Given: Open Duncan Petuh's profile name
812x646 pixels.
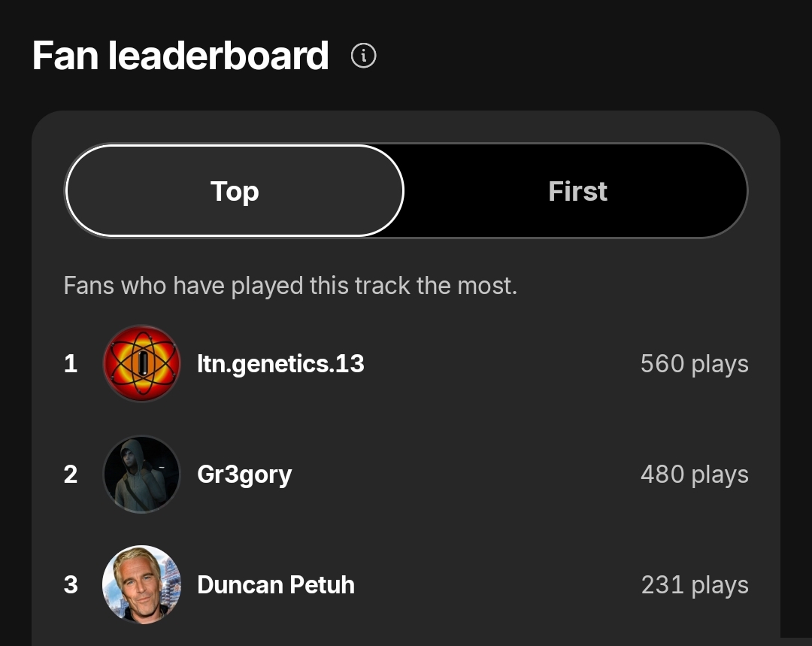Looking at the screenshot, I should coord(276,584).
